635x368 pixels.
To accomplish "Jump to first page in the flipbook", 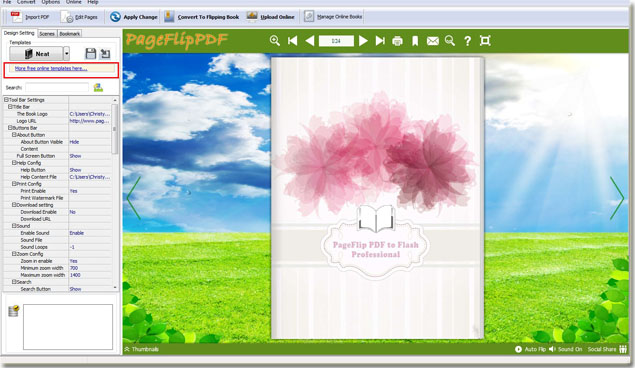I will (x=292, y=40).
